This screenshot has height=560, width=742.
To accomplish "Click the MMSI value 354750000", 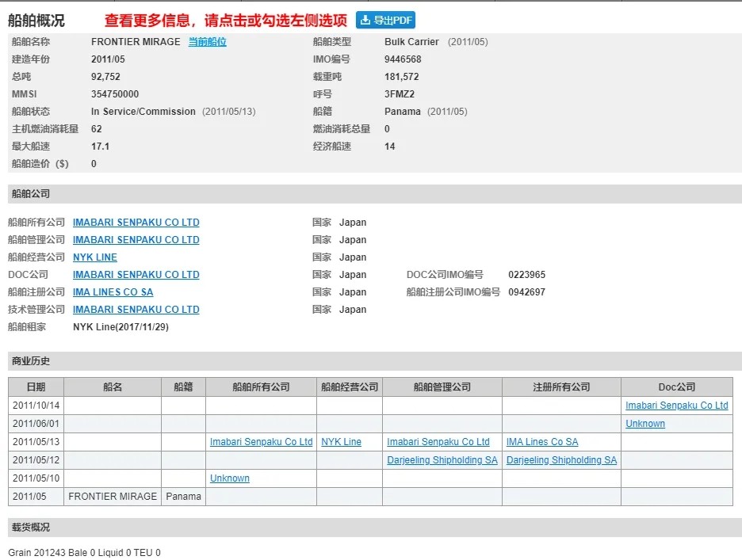I will pyautogui.click(x=115, y=94).
